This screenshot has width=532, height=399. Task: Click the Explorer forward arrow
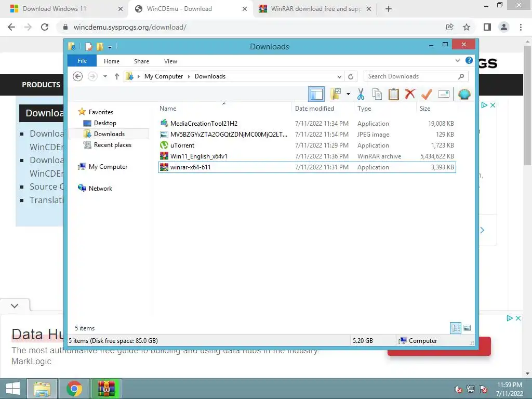92,76
